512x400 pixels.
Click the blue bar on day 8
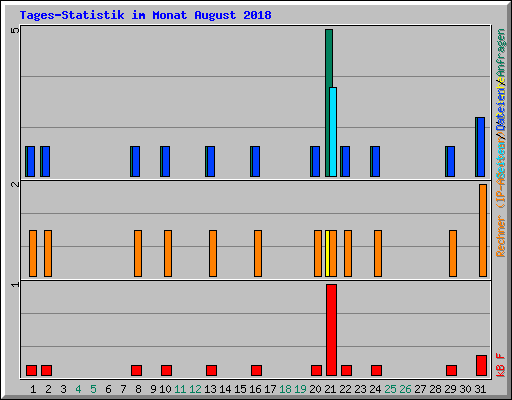pyautogui.click(x=136, y=161)
